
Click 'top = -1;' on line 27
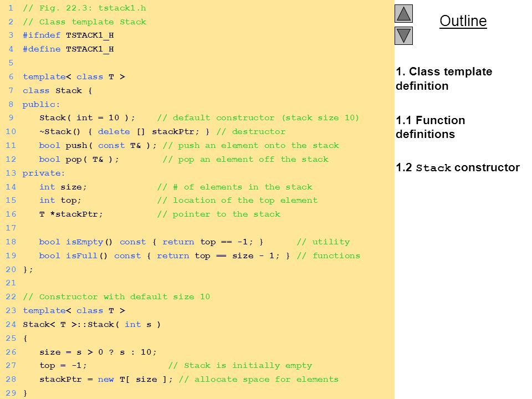pyautogui.click(x=63, y=366)
